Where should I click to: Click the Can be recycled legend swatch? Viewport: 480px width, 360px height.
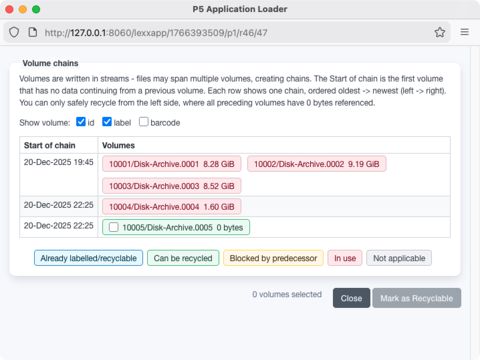tap(183, 258)
